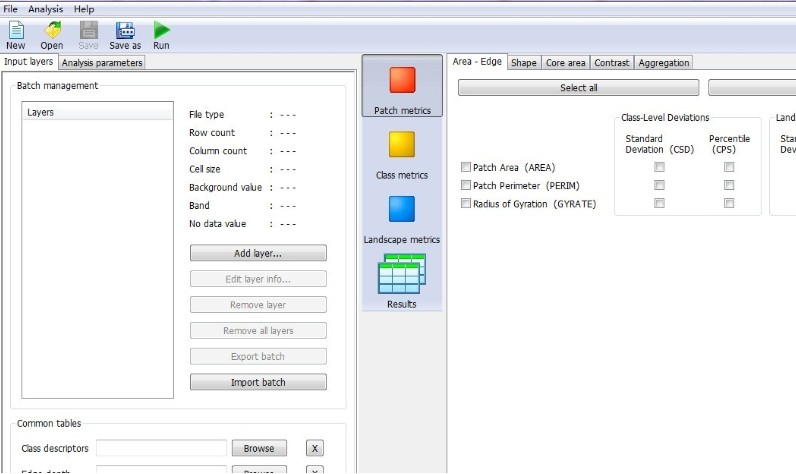Click the Remove all layers button

(x=258, y=330)
